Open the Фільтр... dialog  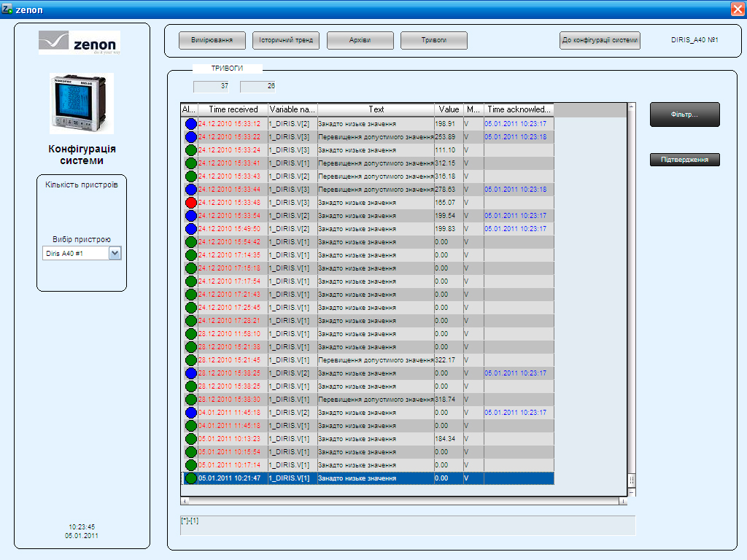pos(684,114)
